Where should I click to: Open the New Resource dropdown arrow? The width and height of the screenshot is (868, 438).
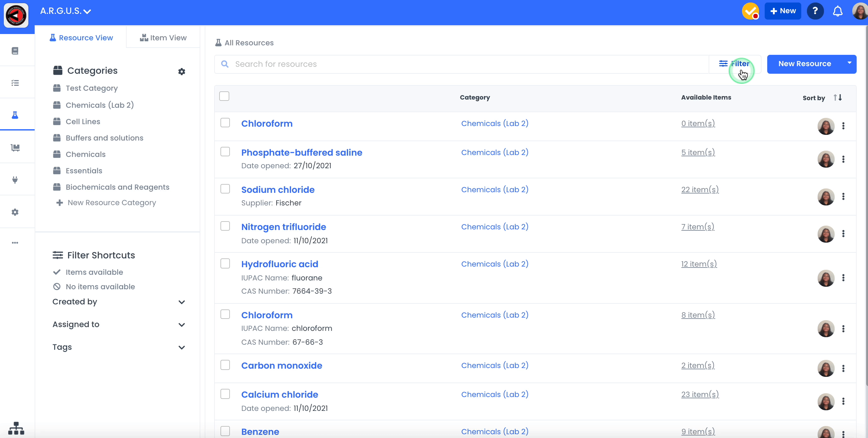pos(849,63)
